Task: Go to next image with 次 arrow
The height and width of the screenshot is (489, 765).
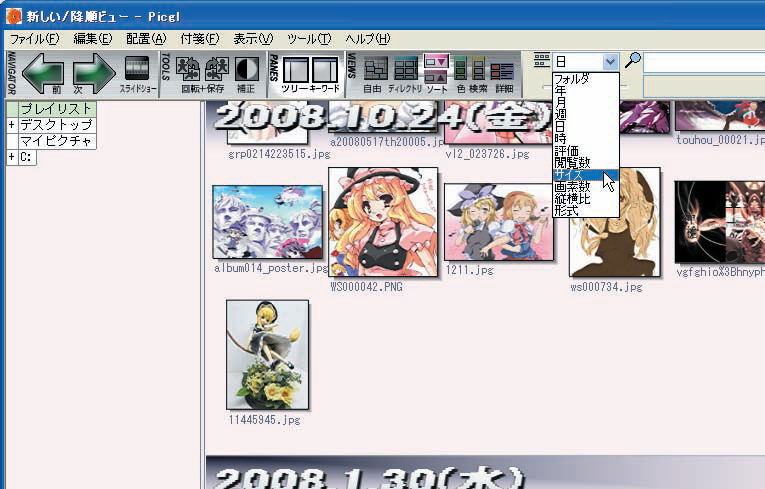Action: point(94,72)
